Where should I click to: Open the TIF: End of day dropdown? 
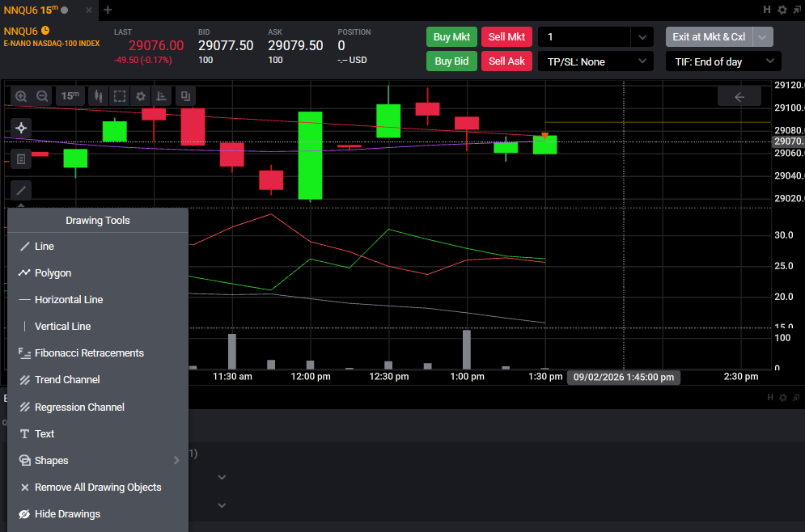[x=723, y=61]
